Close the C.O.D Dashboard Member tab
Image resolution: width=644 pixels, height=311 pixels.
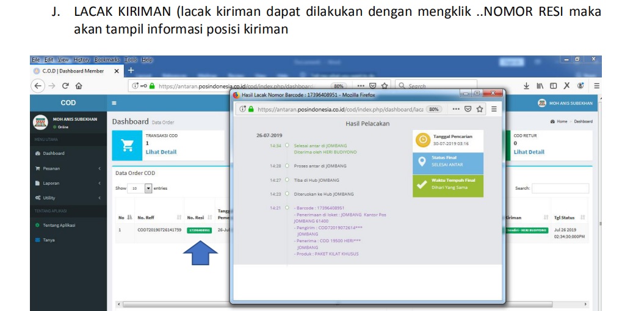117,71
